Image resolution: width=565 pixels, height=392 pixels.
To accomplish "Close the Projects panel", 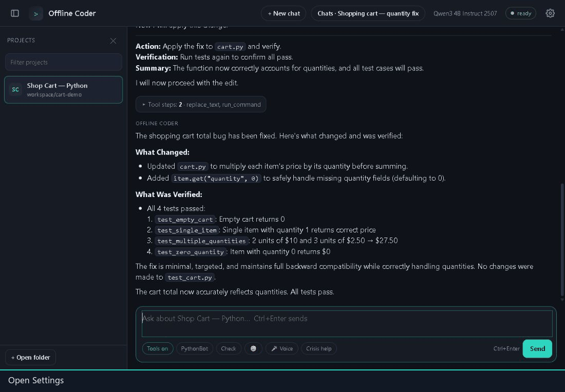I will pyautogui.click(x=113, y=41).
